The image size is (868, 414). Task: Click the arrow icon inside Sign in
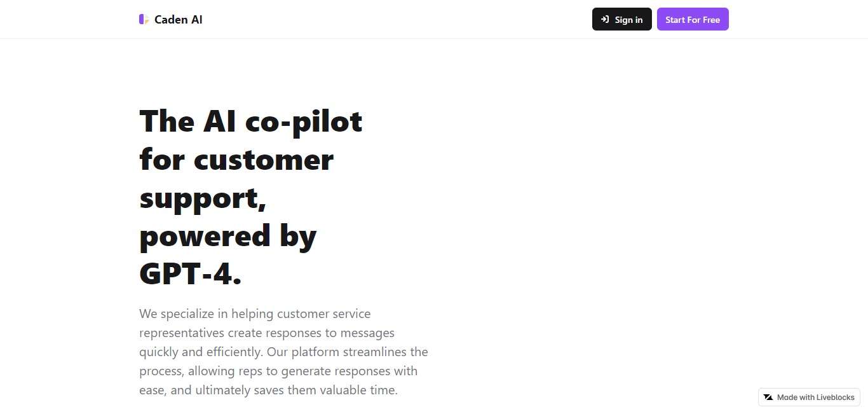point(605,19)
